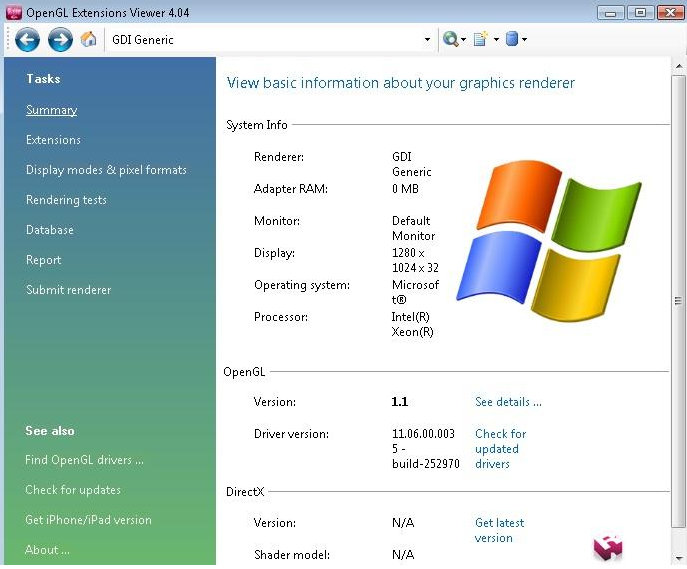Image resolution: width=687 pixels, height=569 pixels.
Task: Open the Database task
Action: [x=50, y=230]
